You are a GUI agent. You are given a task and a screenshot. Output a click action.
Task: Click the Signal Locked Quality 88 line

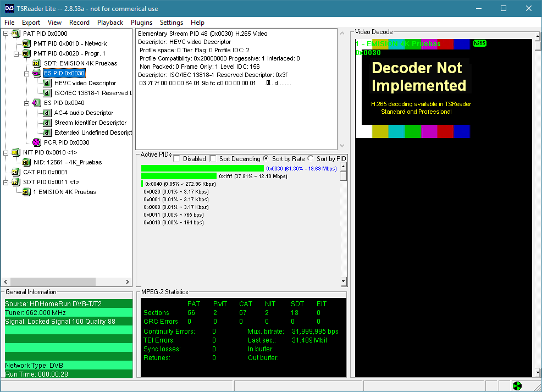[x=69, y=322]
